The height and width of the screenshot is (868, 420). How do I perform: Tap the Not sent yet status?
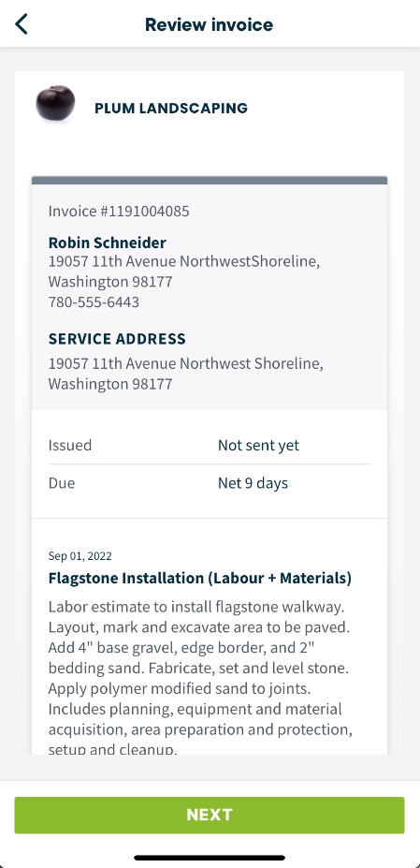tap(258, 445)
